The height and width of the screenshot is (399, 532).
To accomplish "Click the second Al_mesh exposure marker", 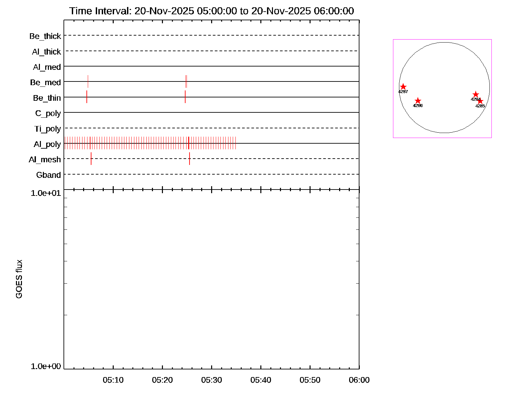I will pyautogui.click(x=190, y=159).
